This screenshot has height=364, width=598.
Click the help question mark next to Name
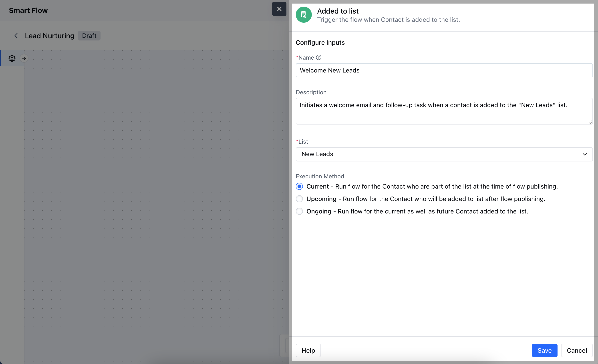pos(319,58)
